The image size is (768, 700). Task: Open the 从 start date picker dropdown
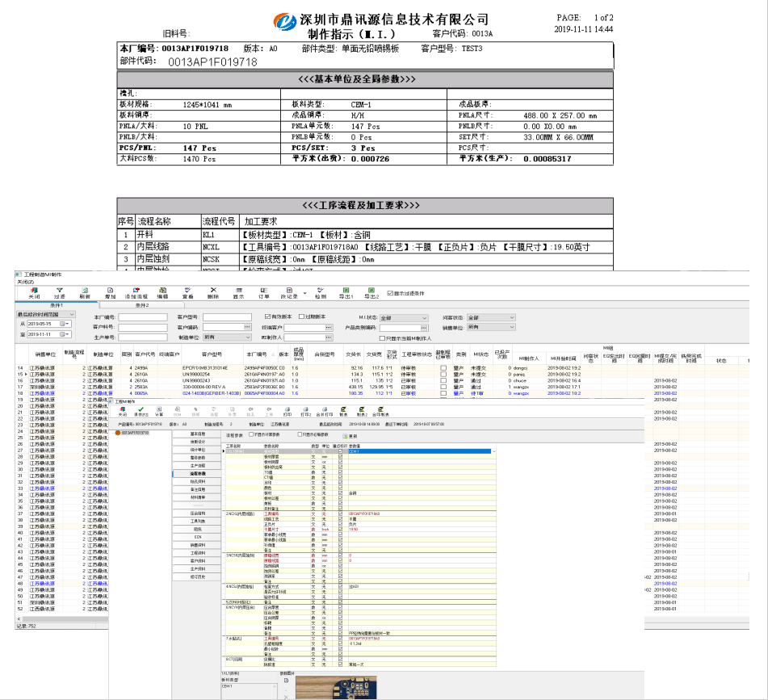click(x=67, y=324)
